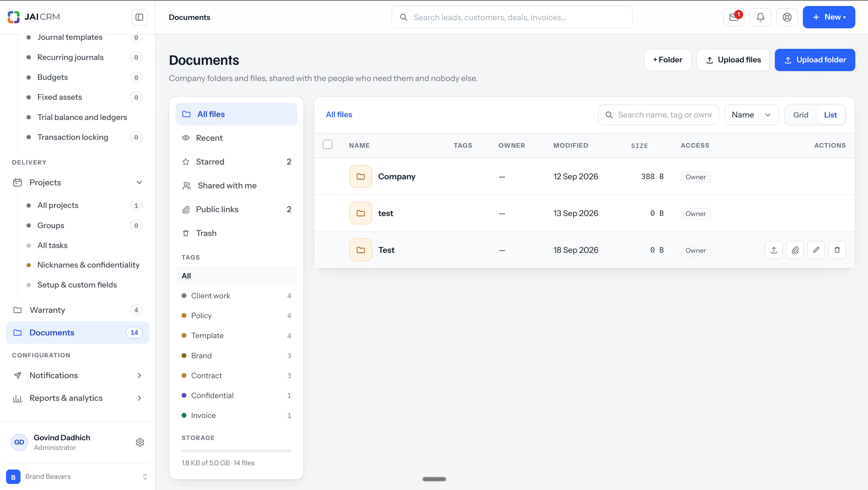The height and width of the screenshot is (490, 868).
Task: Click the lowercase test folder icon
Action: [x=360, y=213]
